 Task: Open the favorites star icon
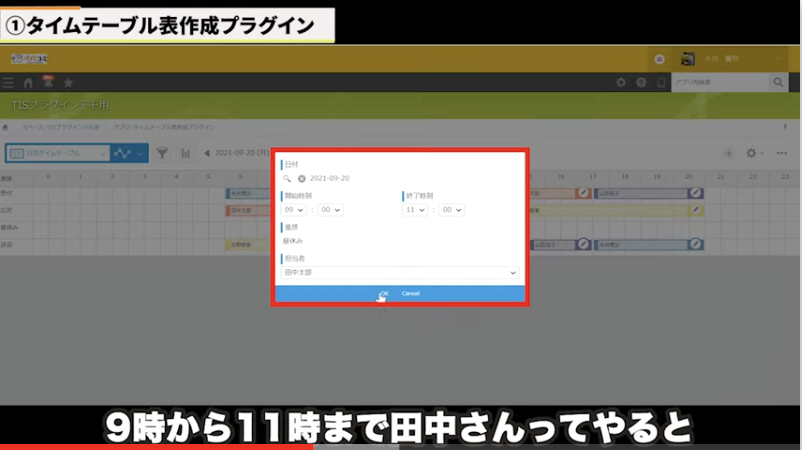67,83
